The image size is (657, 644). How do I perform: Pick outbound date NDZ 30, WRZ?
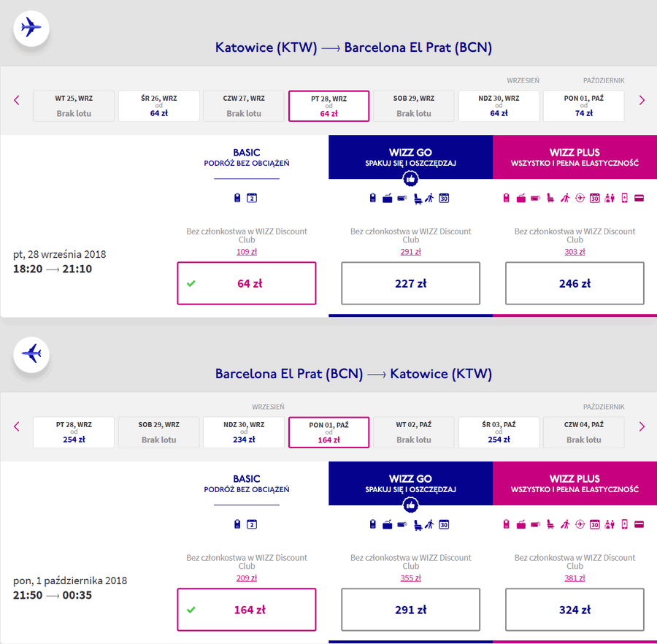coord(499,106)
